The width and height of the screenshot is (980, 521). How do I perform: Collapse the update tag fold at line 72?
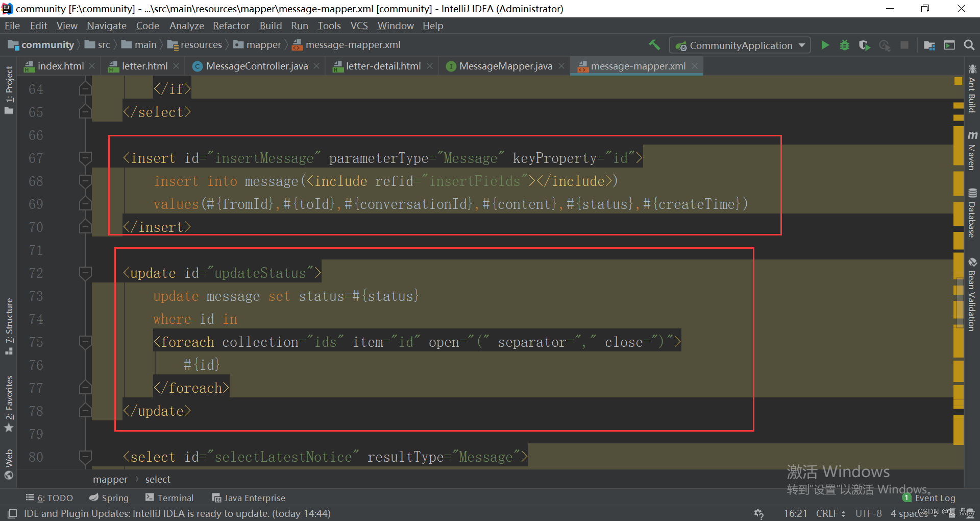(85, 273)
